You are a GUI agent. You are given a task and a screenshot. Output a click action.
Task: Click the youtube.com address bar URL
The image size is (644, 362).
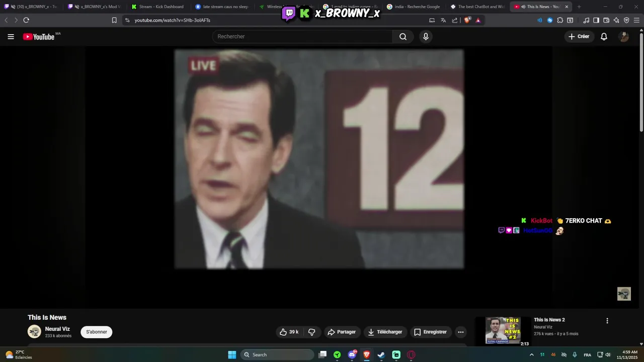coord(173,20)
